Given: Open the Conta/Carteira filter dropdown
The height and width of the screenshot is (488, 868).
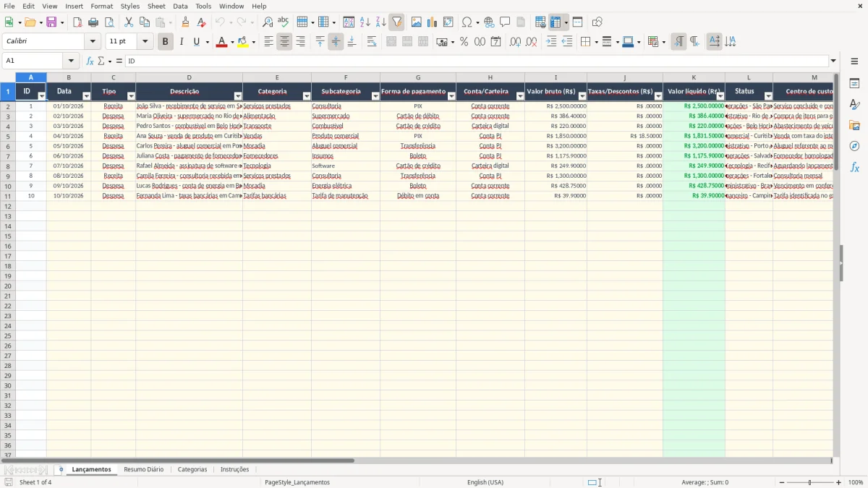Looking at the screenshot, I should pos(520,96).
